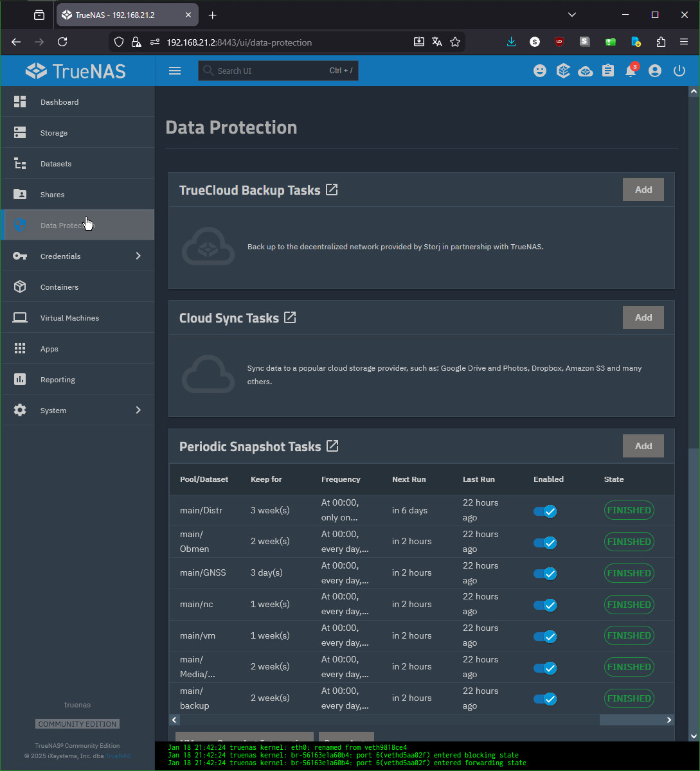Open the Virtual Machines page
Screen dimensions: 700x771
tap(69, 318)
